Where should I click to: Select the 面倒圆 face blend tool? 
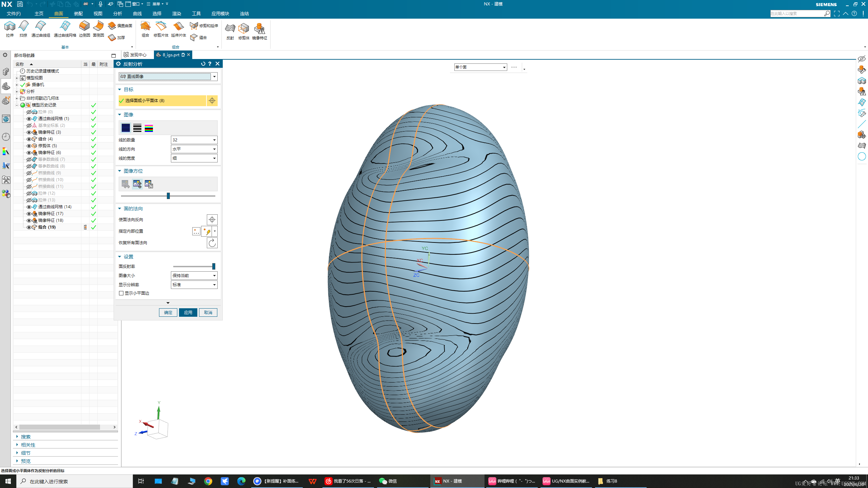pos(98,29)
